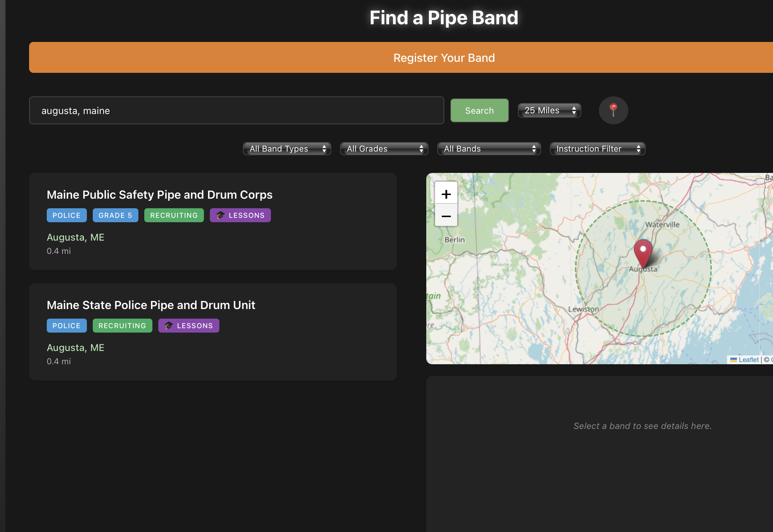This screenshot has height=532, width=773.
Task: Open the 25 Miles radius dropdown
Action: pyautogui.click(x=549, y=110)
